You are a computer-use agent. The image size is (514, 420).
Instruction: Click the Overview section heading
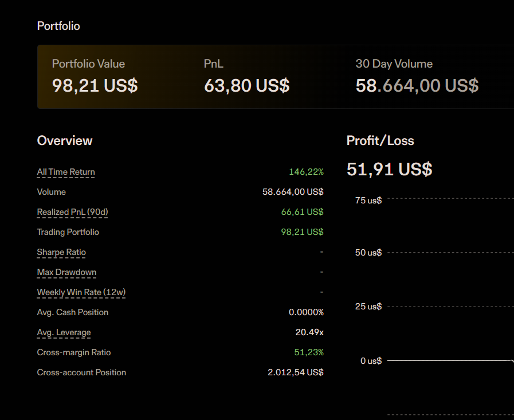(65, 140)
